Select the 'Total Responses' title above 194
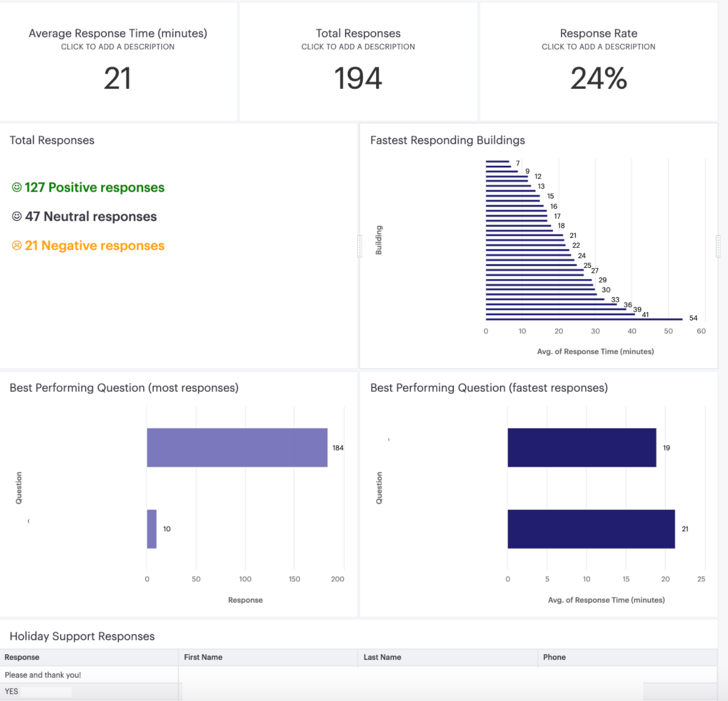Viewport: 728px width, 701px height. coord(358,33)
